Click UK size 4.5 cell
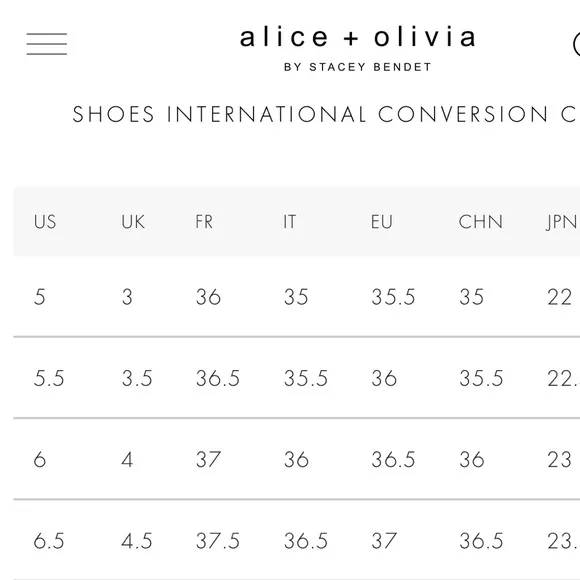This screenshot has height=580, width=580. point(137,541)
